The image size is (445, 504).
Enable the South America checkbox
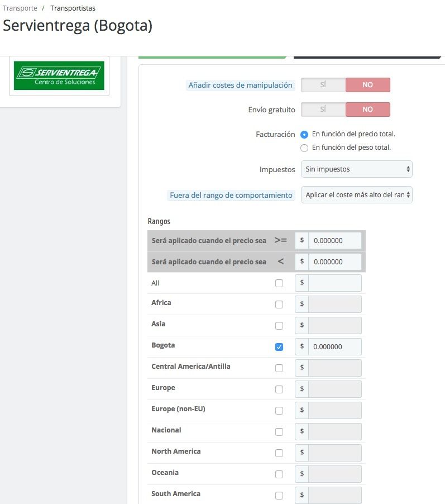[x=279, y=495]
